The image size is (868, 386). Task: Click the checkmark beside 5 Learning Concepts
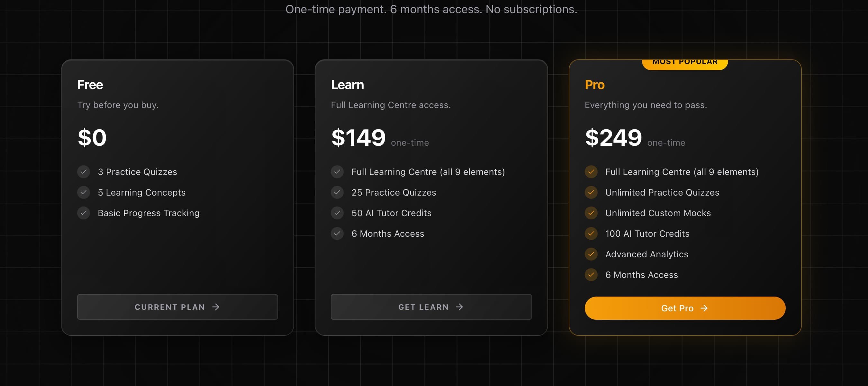click(x=84, y=192)
